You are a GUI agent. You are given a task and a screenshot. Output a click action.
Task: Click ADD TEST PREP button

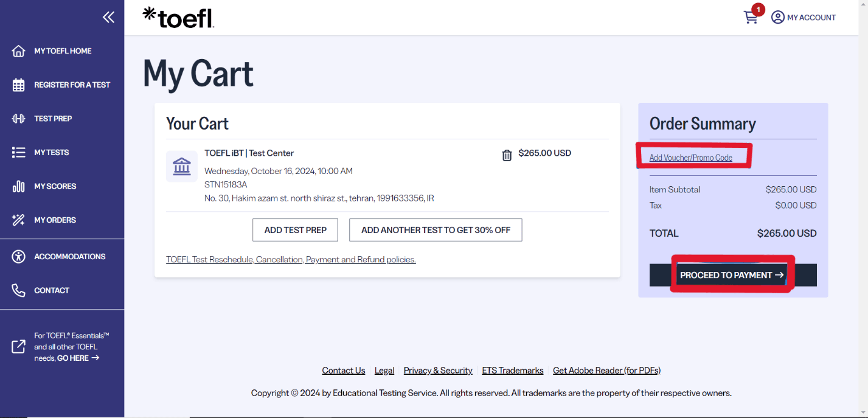(x=296, y=230)
